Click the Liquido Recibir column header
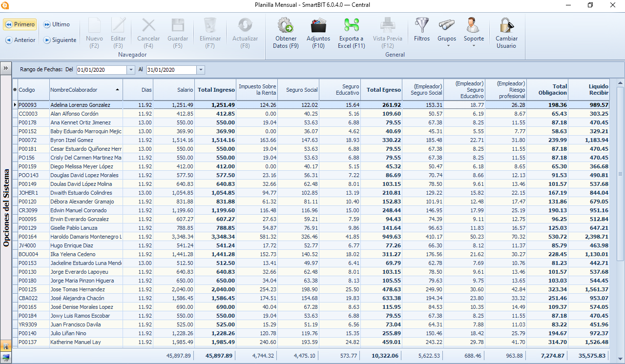The height and width of the screenshot is (364, 625). click(x=589, y=90)
